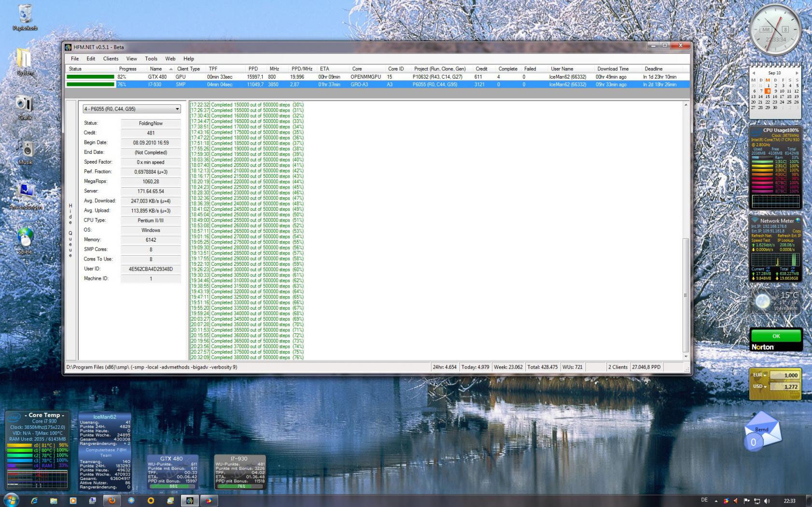The height and width of the screenshot is (507, 812).
Task: Click the green Norton OK button
Action: [x=776, y=336]
